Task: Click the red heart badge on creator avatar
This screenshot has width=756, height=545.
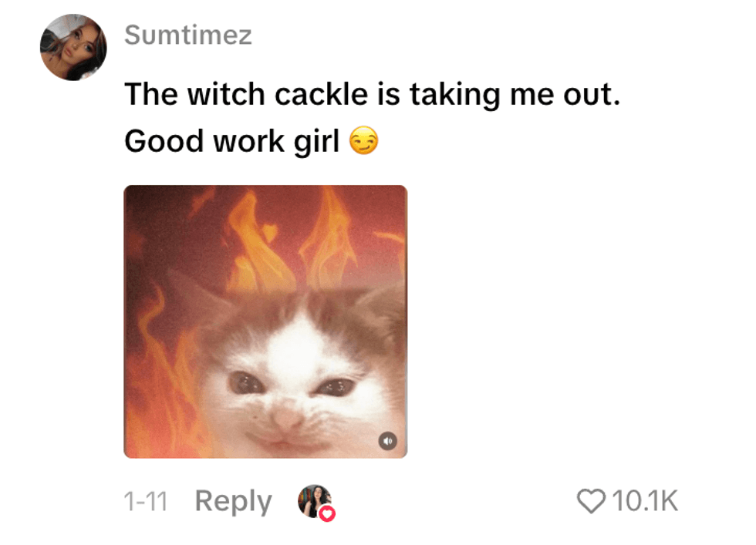Action: click(327, 513)
